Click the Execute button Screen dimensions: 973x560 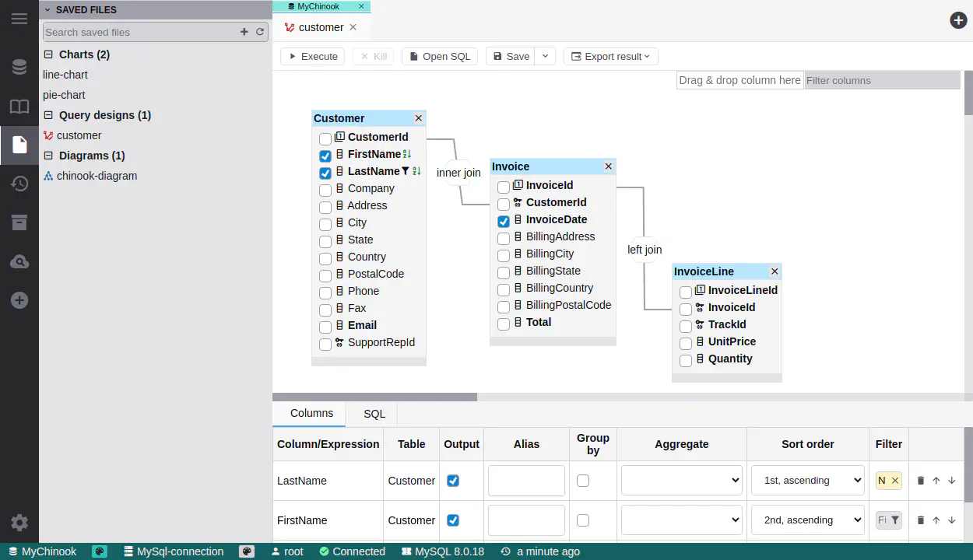(x=312, y=56)
